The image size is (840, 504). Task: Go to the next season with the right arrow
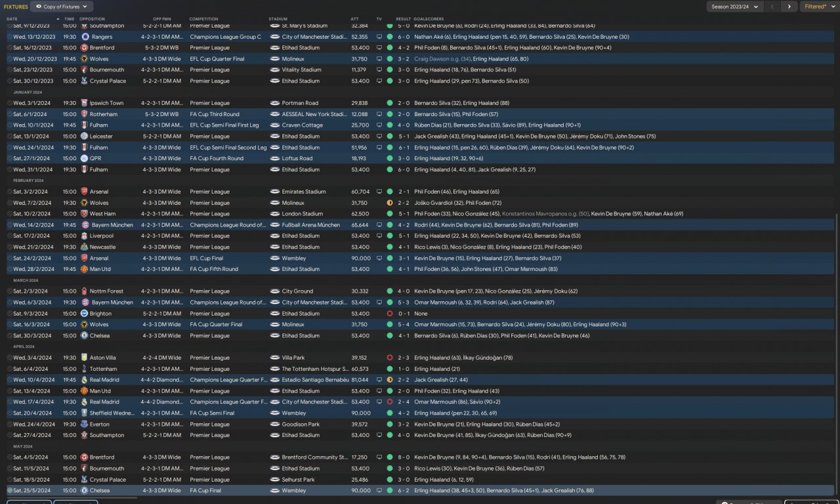pyautogui.click(x=789, y=7)
